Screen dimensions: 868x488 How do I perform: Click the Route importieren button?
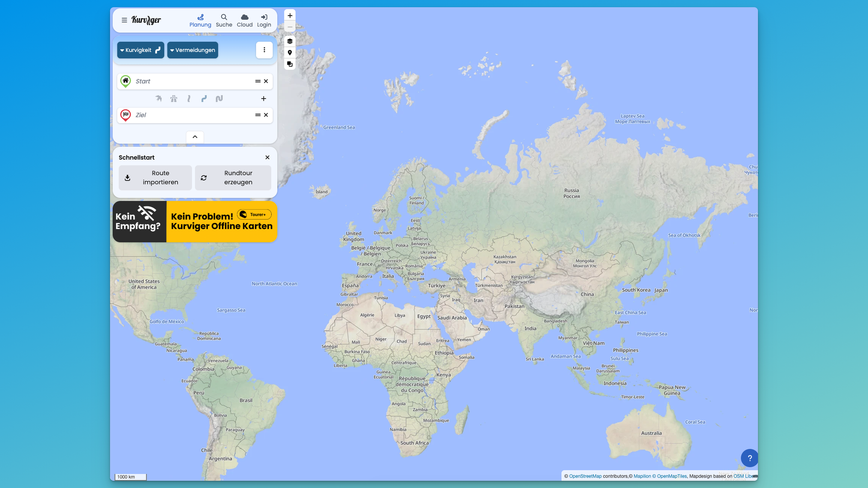coord(155,177)
